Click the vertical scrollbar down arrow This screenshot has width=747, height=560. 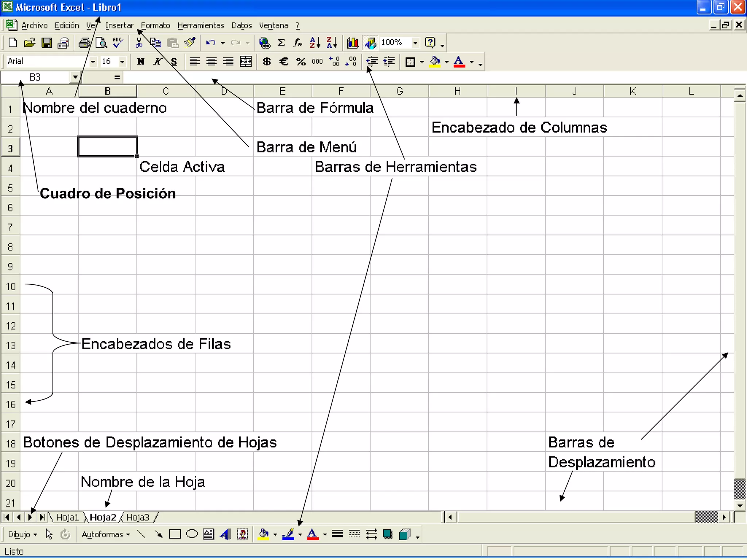click(x=740, y=505)
